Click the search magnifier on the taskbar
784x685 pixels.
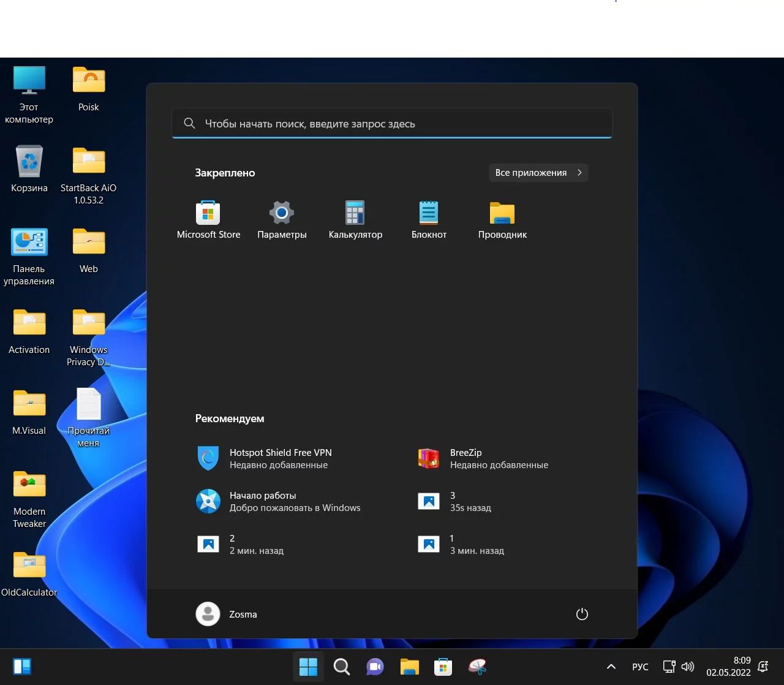pyautogui.click(x=341, y=667)
